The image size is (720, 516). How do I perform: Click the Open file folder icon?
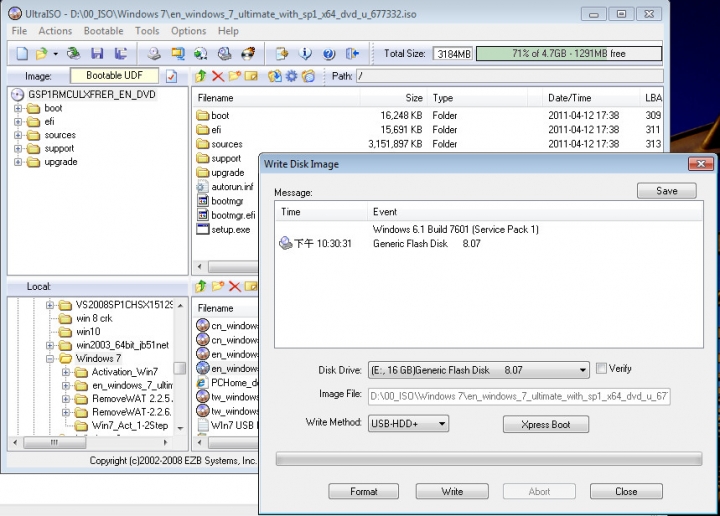[42, 54]
